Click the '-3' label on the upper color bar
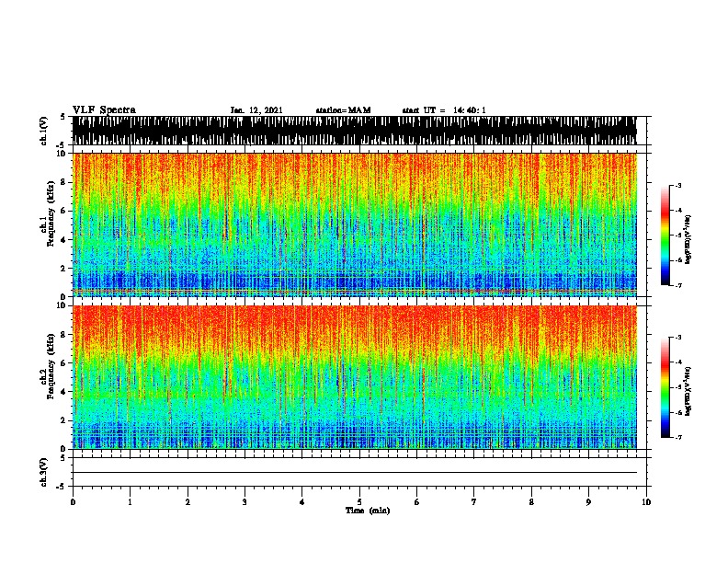This screenshot has height=563, width=728. tap(677, 185)
